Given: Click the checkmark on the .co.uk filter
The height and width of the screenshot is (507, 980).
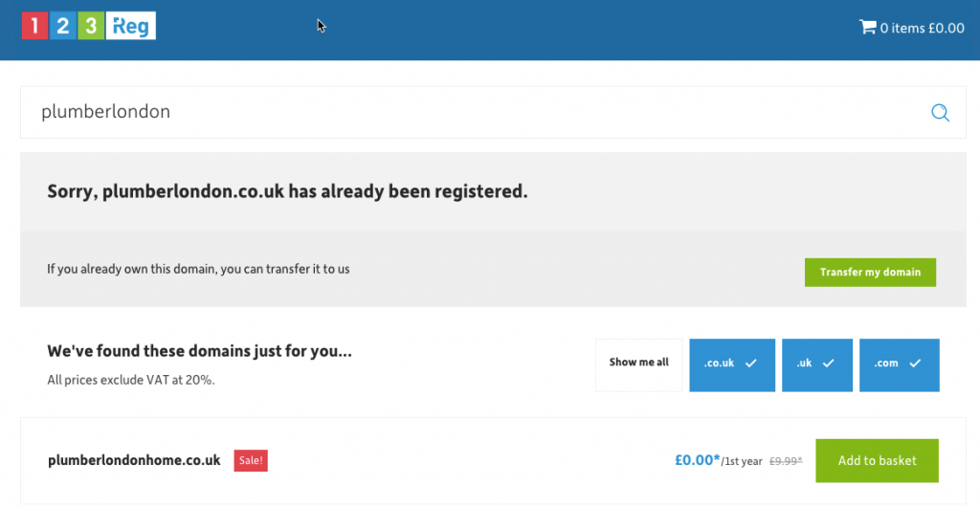Looking at the screenshot, I should point(751,364).
